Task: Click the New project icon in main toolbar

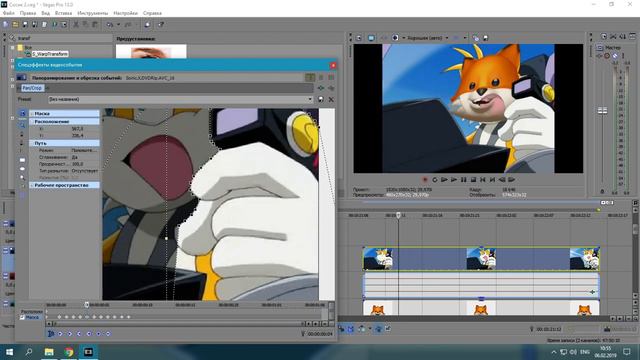Action: [5, 24]
